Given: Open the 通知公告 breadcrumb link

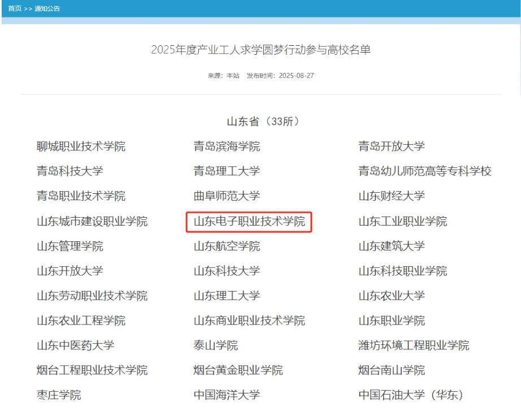Looking at the screenshot, I should coord(47,8).
